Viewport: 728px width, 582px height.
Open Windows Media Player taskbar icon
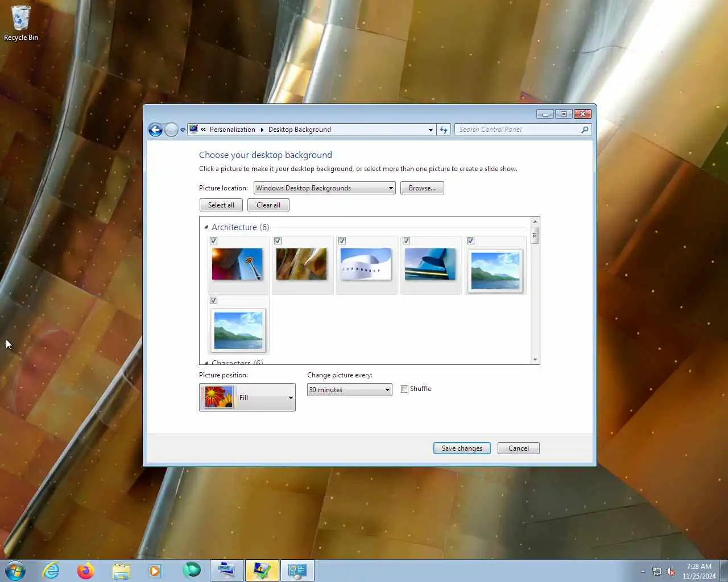click(x=156, y=571)
